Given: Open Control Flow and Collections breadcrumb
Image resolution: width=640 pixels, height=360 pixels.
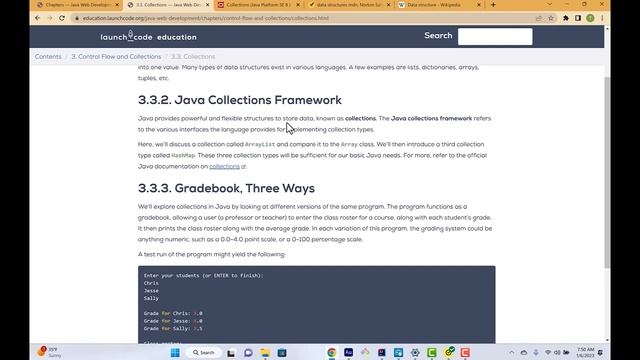Looking at the screenshot, I should 116,56.
